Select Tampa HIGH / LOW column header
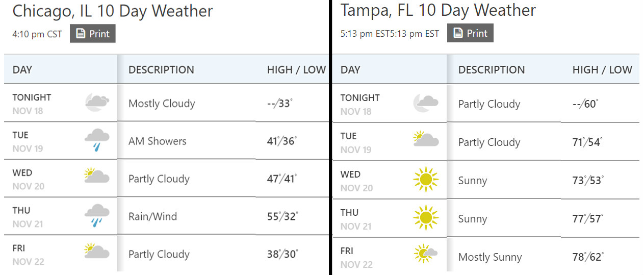 tap(602, 70)
